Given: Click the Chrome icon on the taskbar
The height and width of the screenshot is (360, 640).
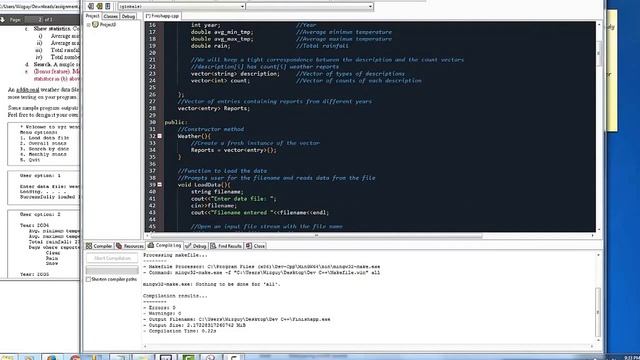Looking at the screenshot, I should (75, 358).
